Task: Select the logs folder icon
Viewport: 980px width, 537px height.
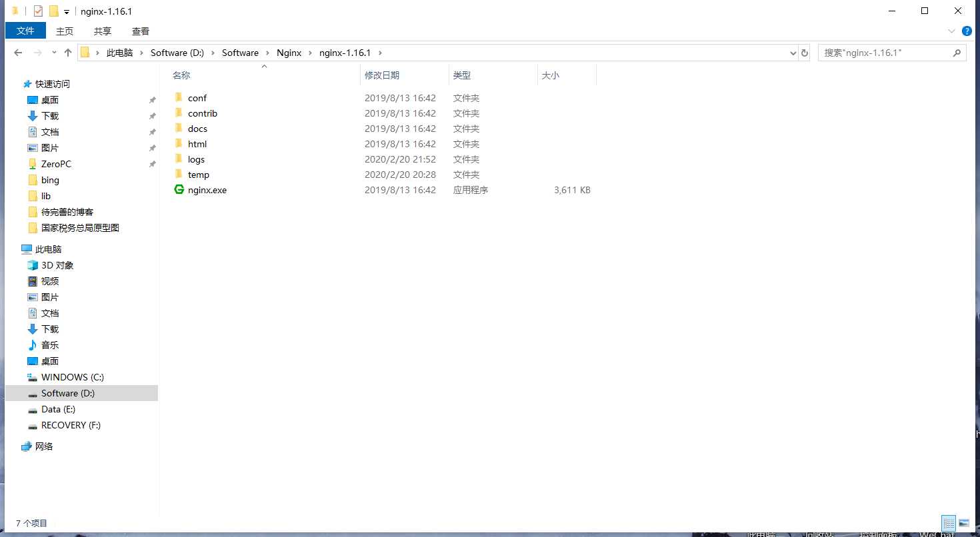Action: pos(179,159)
